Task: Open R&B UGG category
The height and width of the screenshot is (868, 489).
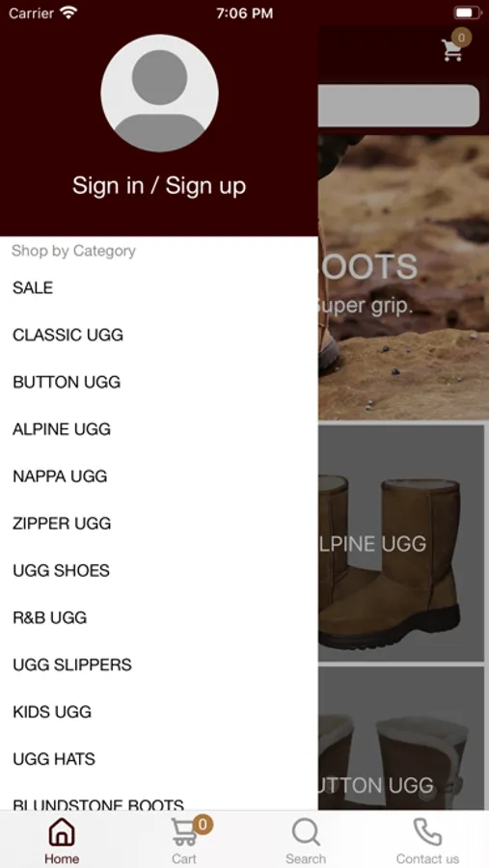Action: (x=159, y=617)
